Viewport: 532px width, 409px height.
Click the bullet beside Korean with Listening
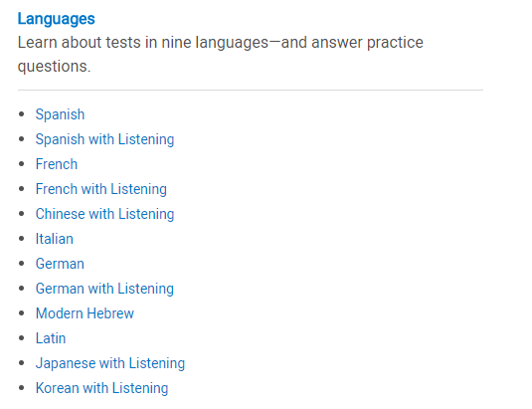[x=21, y=388]
